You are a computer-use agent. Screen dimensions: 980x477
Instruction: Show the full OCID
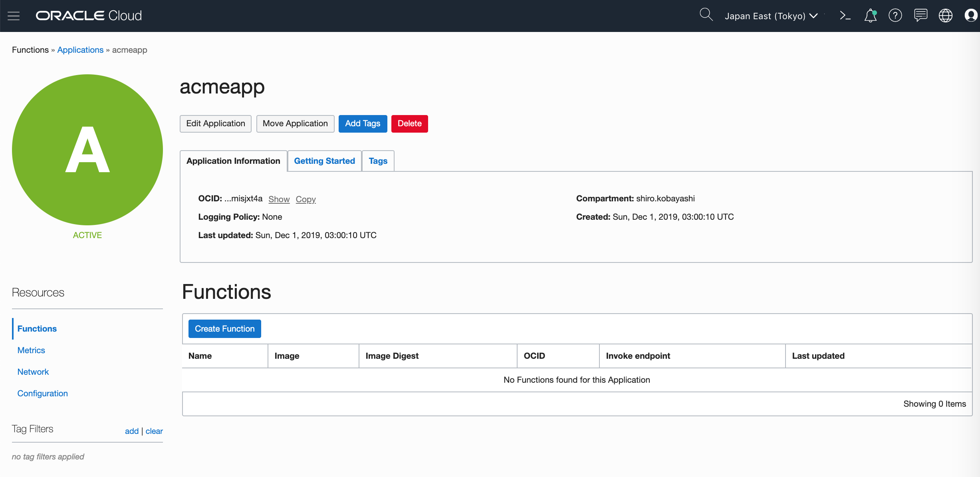(x=279, y=199)
